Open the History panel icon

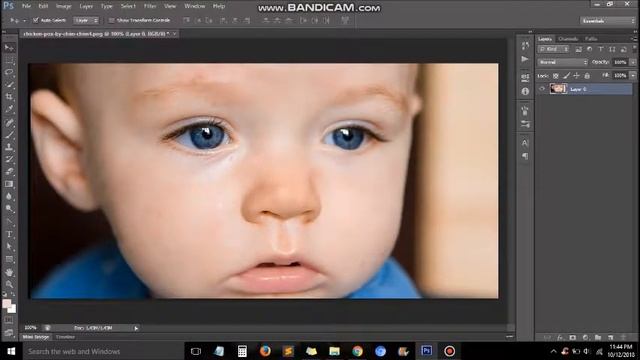click(525, 46)
